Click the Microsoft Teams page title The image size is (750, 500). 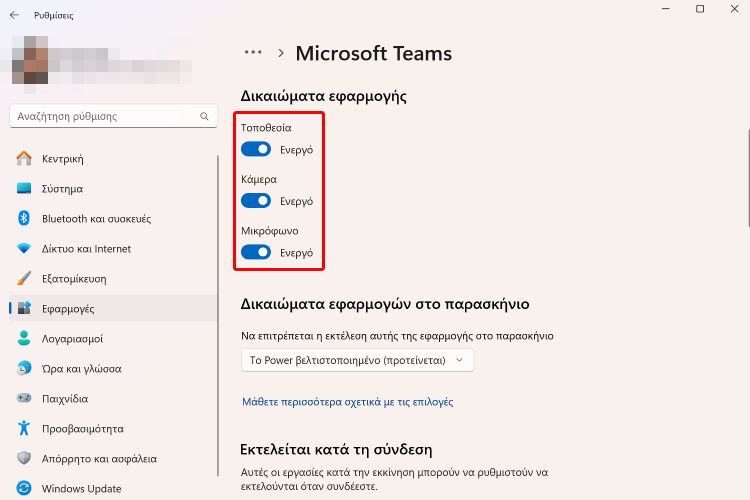point(374,53)
